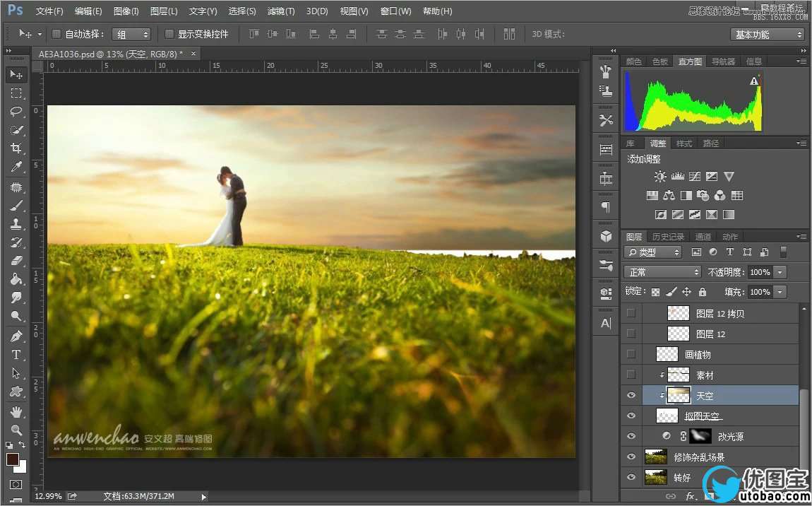Show the 图层 12 layer
The height and width of the screenshot is (506, 812).
pyautogui.click(x=631, y=334)
